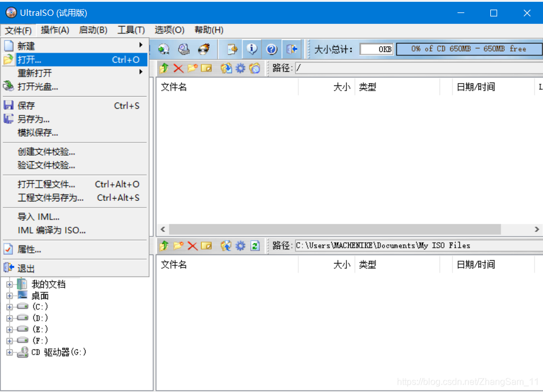Open the 帮助(H) menu
The image size is (543, 392).
point(209,30)
